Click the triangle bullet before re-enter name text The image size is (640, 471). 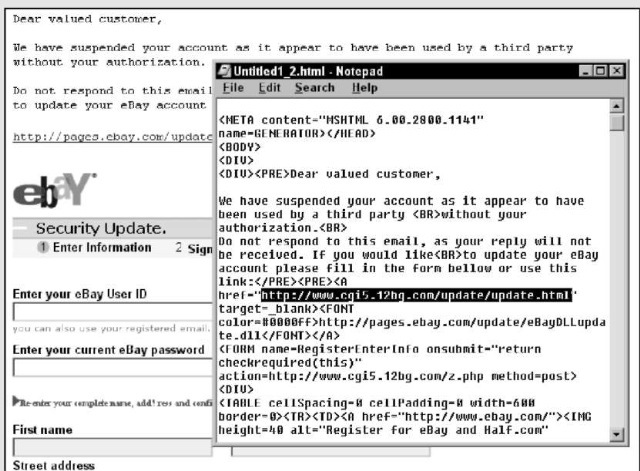tap(16, 401)
